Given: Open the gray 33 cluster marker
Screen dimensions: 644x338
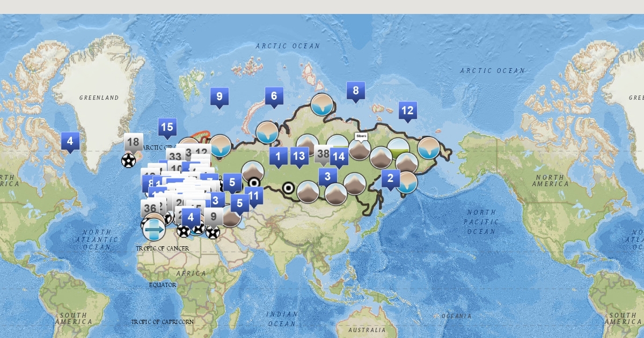Looking at the screenshot, I should tap(174, 157).
